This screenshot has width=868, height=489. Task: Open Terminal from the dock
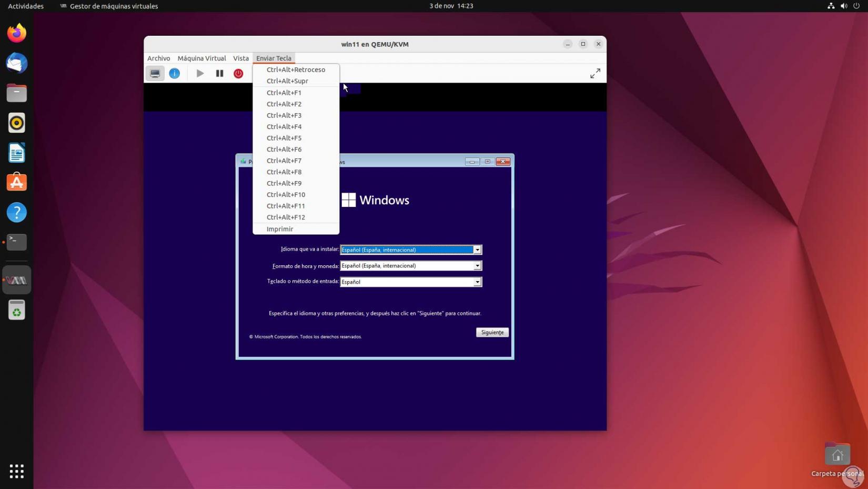pyautogui.click(x=17, y=242)
